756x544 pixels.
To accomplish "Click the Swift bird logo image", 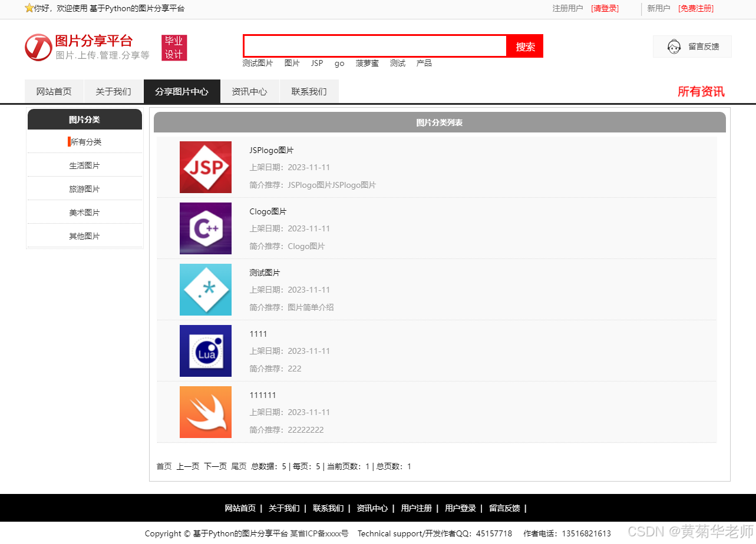I will point(205,412).
